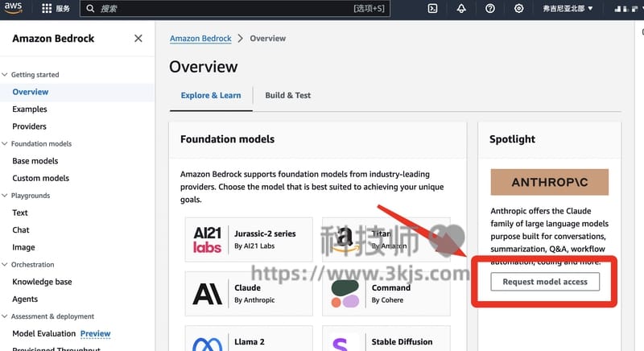Open the Stable Diffusion model card
This screenshot has width=644, height=351.
386,338
